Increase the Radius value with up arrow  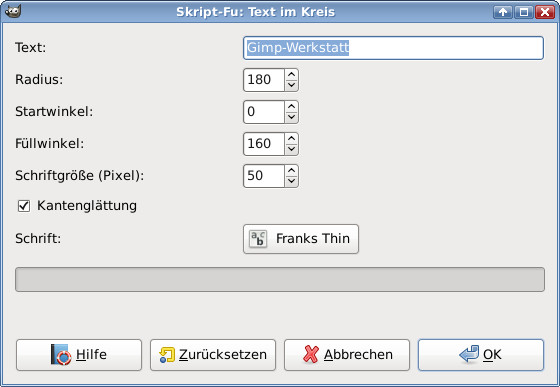(291, 75)
